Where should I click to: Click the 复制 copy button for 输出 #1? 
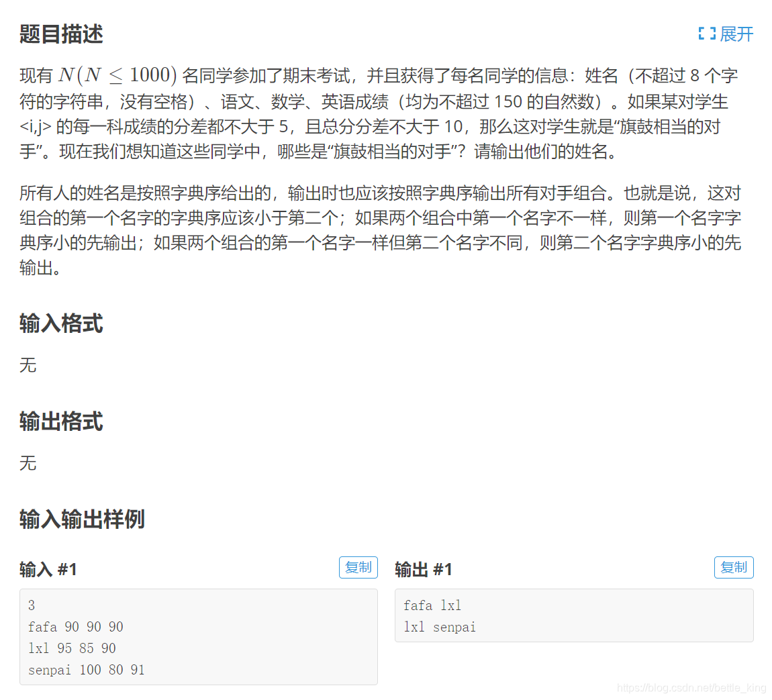(734, 567)
